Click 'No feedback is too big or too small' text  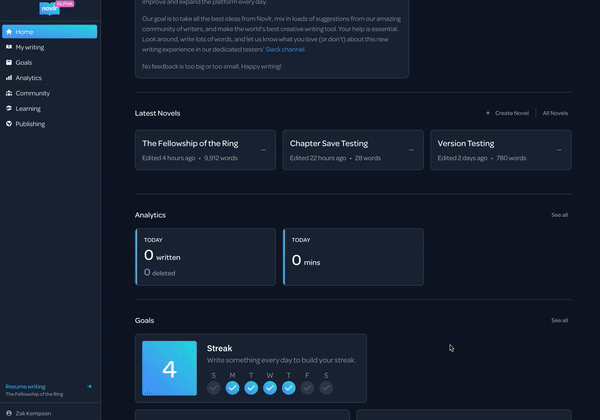(212, 67)
